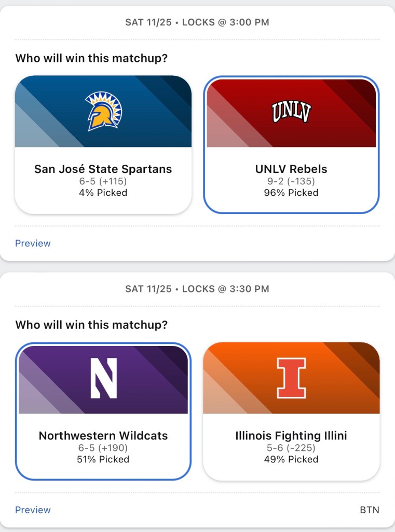Click the San José State Spartans helmet logo

click(x=103, y=111)
